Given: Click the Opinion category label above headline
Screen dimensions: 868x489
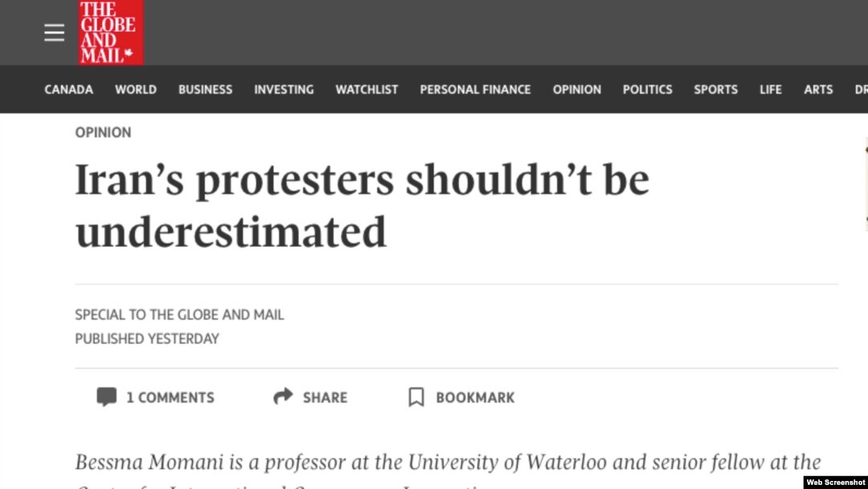Looking at the screenshot, I should click(x=103, y=133).
